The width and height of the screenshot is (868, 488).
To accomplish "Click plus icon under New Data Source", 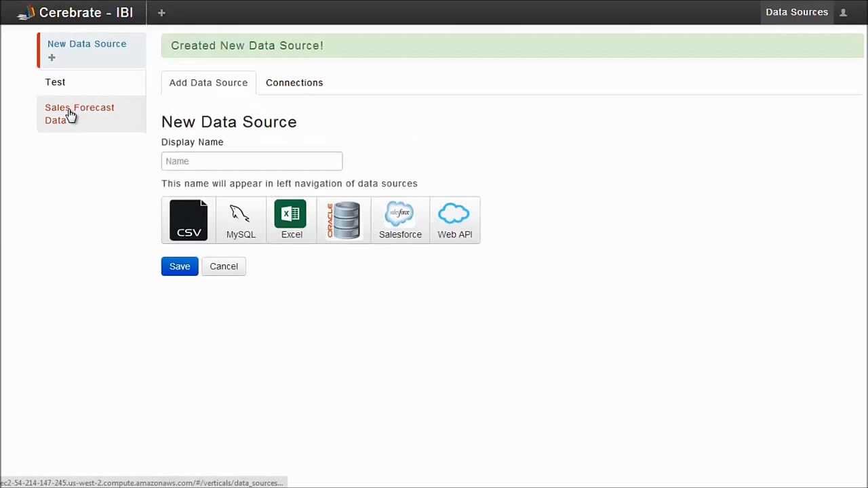I will (x=52, y=58).
